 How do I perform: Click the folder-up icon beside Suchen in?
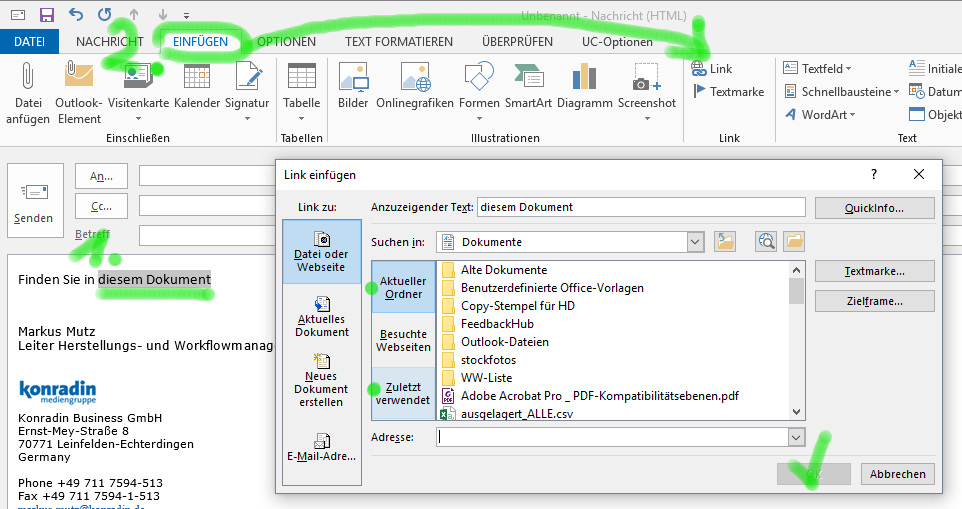(x=725, y=241)
